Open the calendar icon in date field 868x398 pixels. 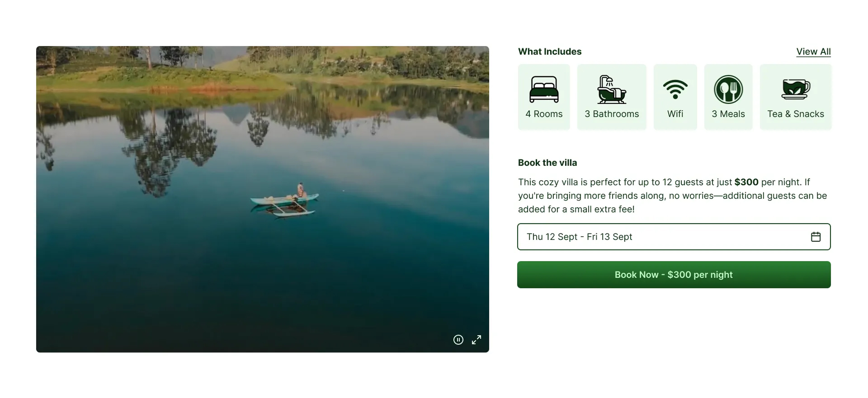pyautogui.click(x=816, y=237)
